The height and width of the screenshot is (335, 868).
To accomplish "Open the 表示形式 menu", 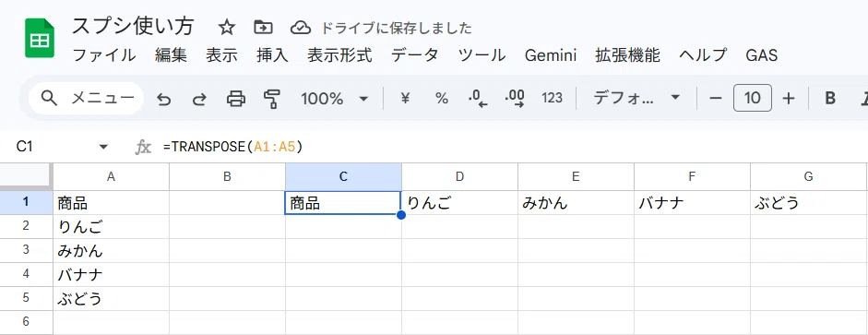I will coord(339,55).
